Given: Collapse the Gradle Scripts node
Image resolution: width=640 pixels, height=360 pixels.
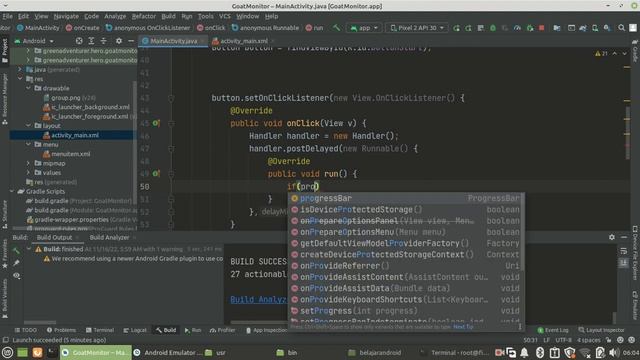Looking at the screenshot, I should coord(12,191).
